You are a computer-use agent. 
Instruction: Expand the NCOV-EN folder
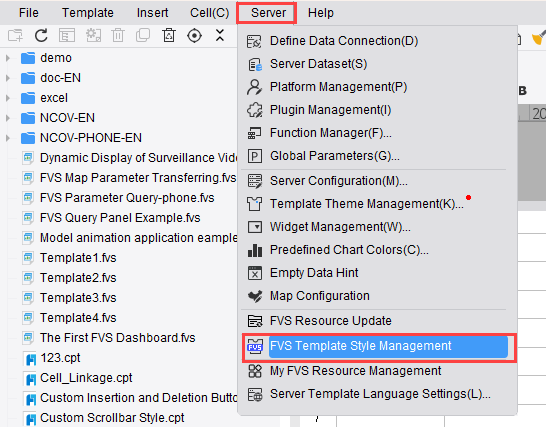8,118
